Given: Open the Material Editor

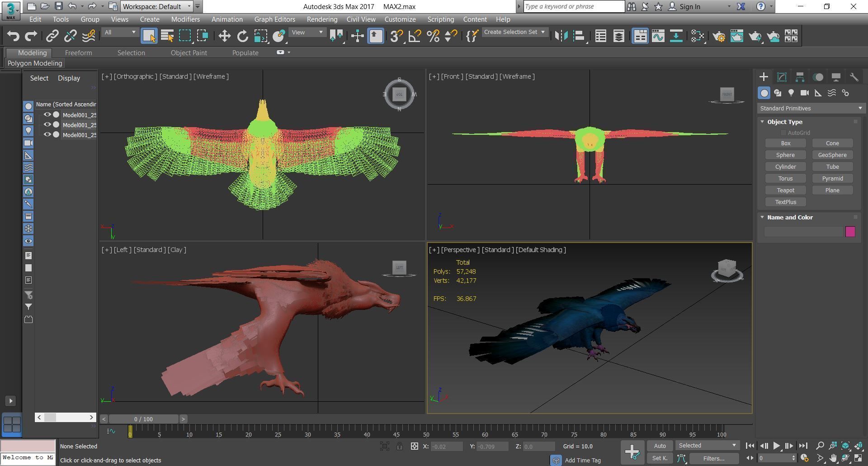Looking at the screenshot, I should pyautogui.click(x=698, y=36).
